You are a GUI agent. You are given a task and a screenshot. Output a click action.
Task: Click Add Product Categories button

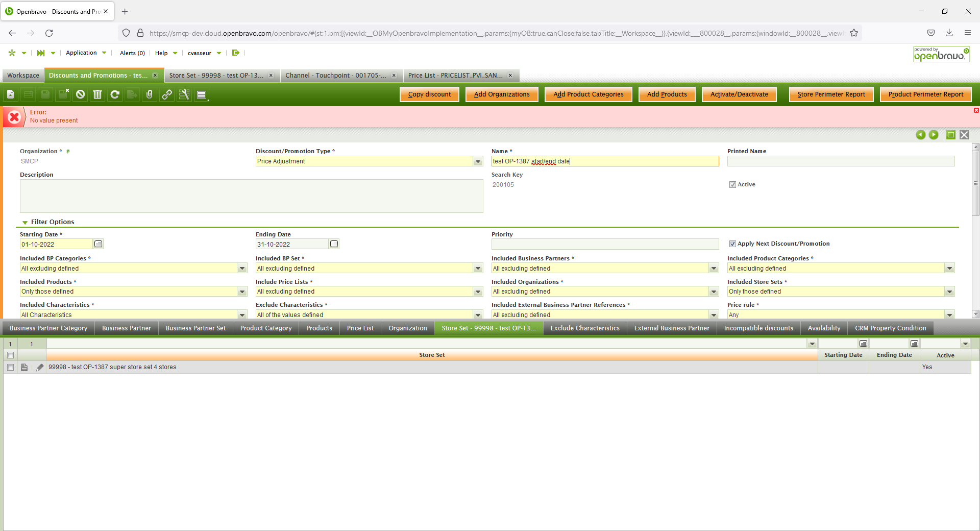pos(588,94)
